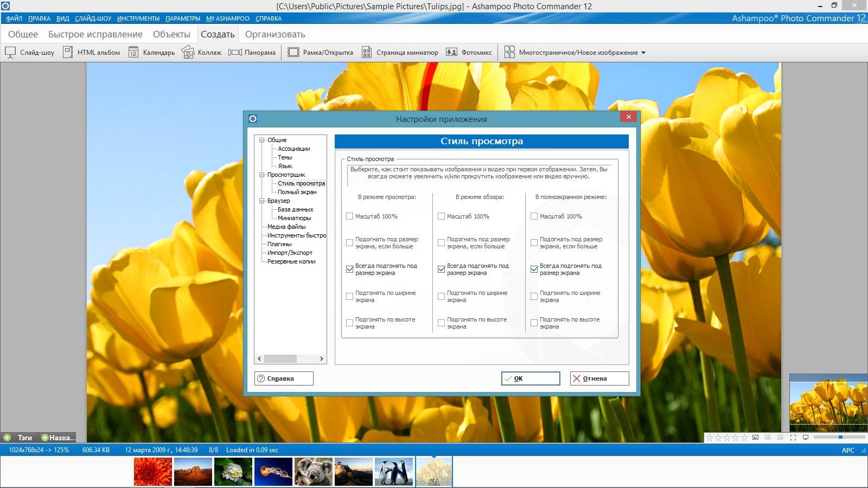Select the penguins thumbnail

394,471
